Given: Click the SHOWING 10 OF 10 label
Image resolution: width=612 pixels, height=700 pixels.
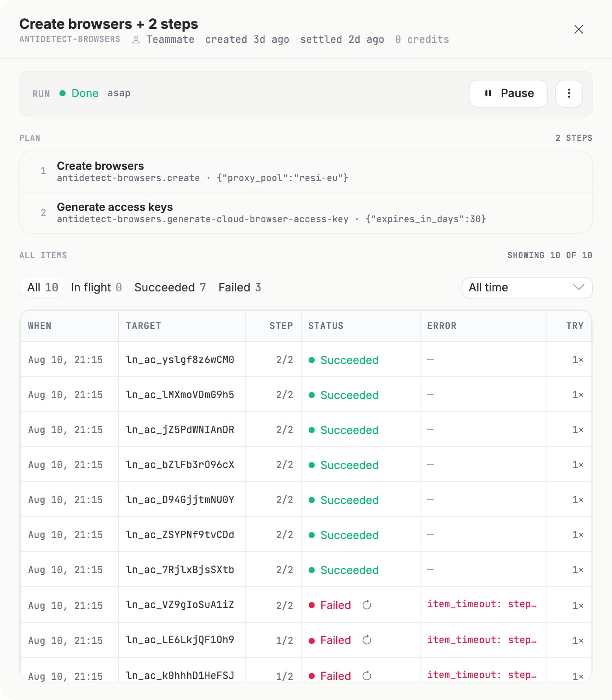Looking at the screenshot, I should pyautogui.click(x=549, y=255).
